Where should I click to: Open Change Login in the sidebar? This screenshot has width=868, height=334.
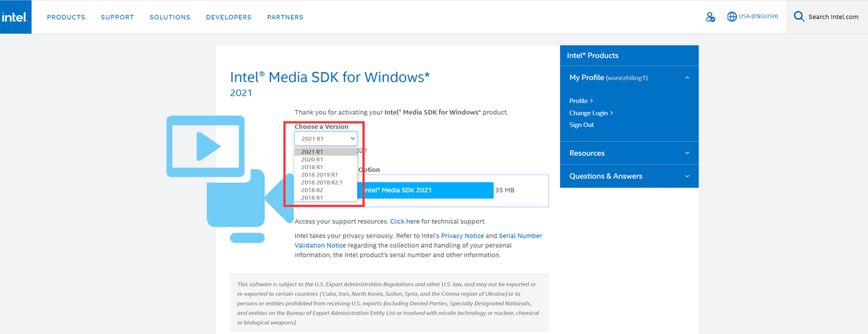[591, 113]
